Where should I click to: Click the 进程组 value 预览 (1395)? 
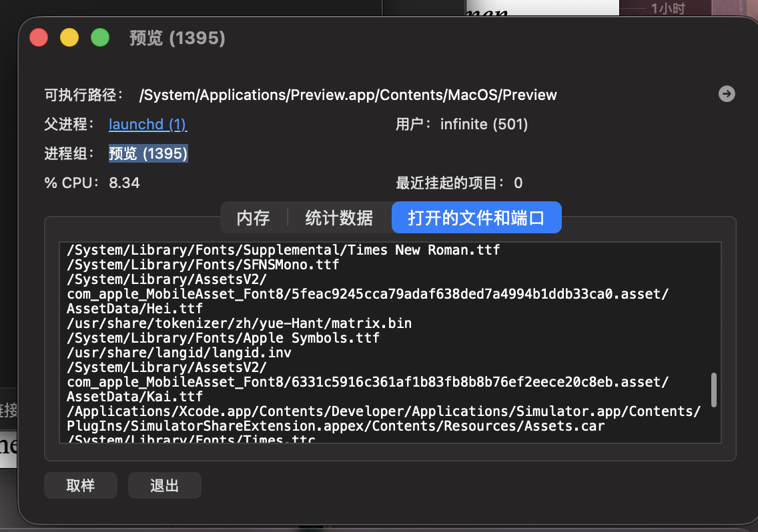[148, 153]
